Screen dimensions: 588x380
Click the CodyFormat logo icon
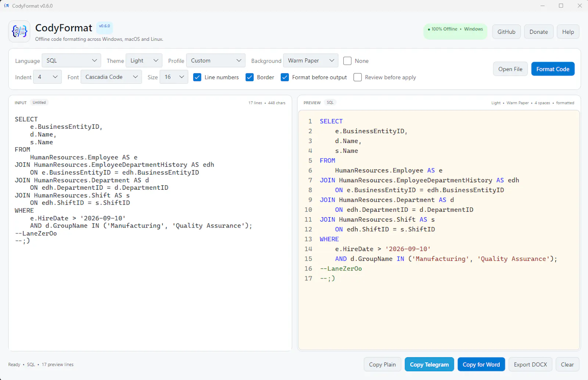point(19,31)
